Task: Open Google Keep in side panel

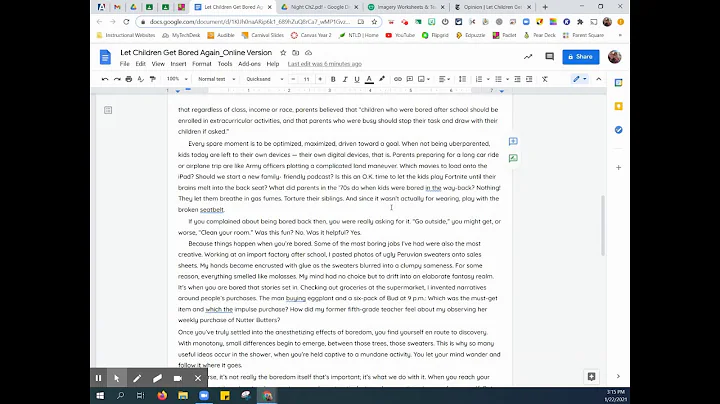Action: [x=619, y=106]
